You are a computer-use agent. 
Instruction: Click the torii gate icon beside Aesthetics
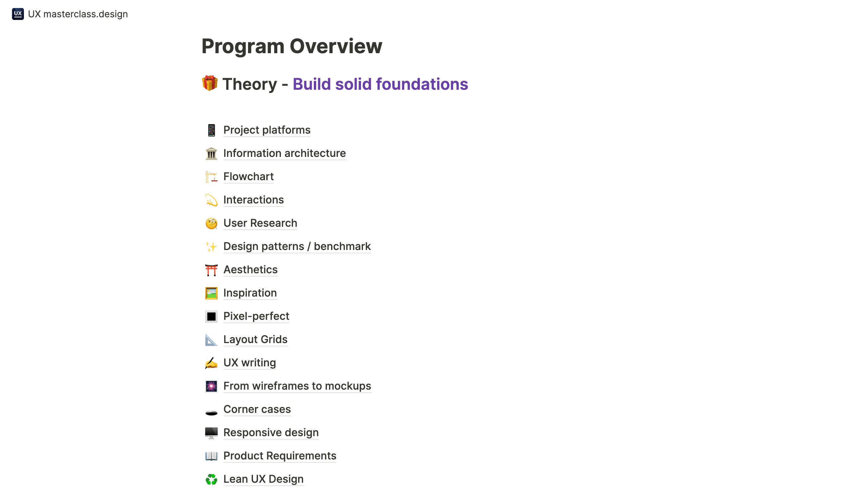coord(211,270)
